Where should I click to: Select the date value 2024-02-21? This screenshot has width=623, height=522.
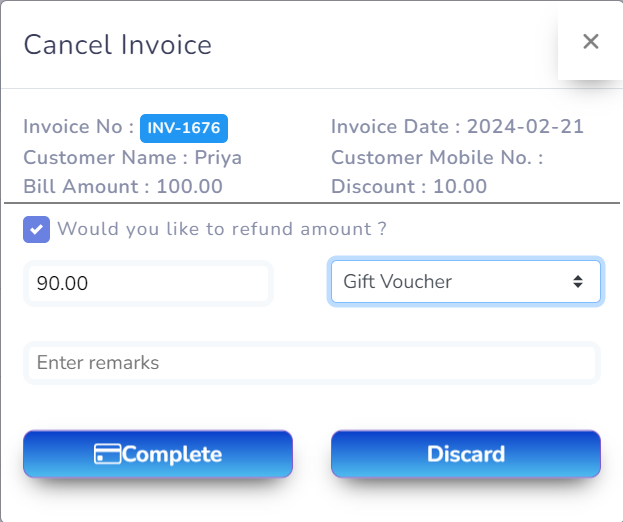(x=525, y=127)
